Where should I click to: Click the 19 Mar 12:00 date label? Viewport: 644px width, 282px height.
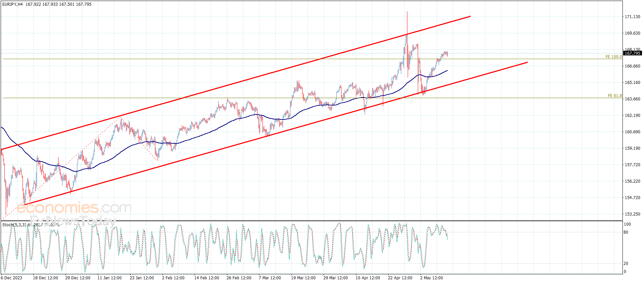[x=303, y=278]
